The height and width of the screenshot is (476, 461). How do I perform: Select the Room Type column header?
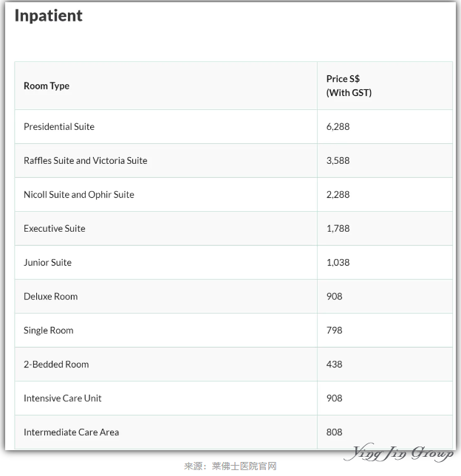coord(47,86)
